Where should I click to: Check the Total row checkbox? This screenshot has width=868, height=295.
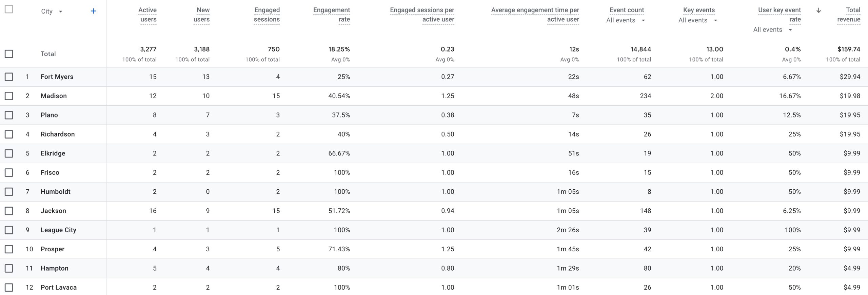[x=9, y=54]
